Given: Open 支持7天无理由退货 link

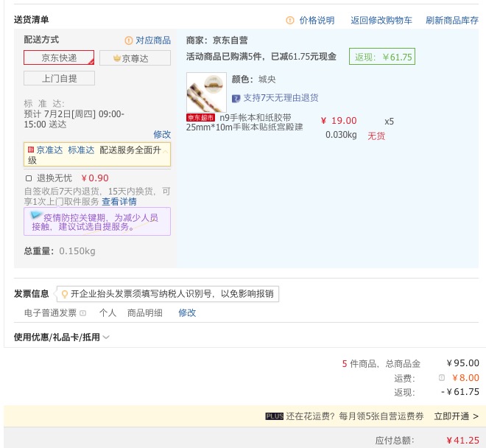Looking at the screenshot, I should 281,98.
